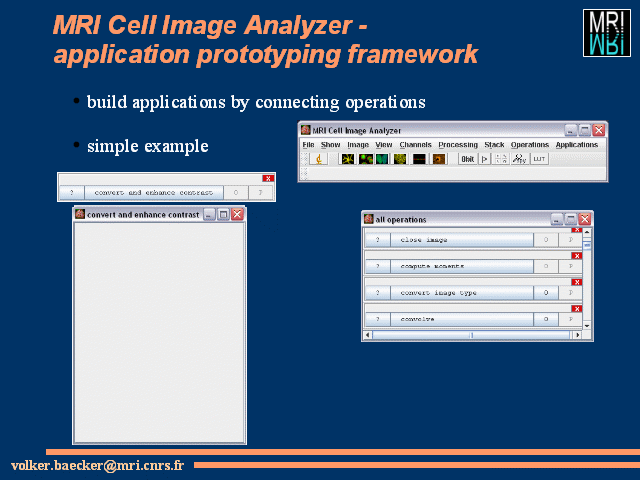Screen dimensions: 640x480
Task: Click help '?' for close image
Action: [378, 240]
